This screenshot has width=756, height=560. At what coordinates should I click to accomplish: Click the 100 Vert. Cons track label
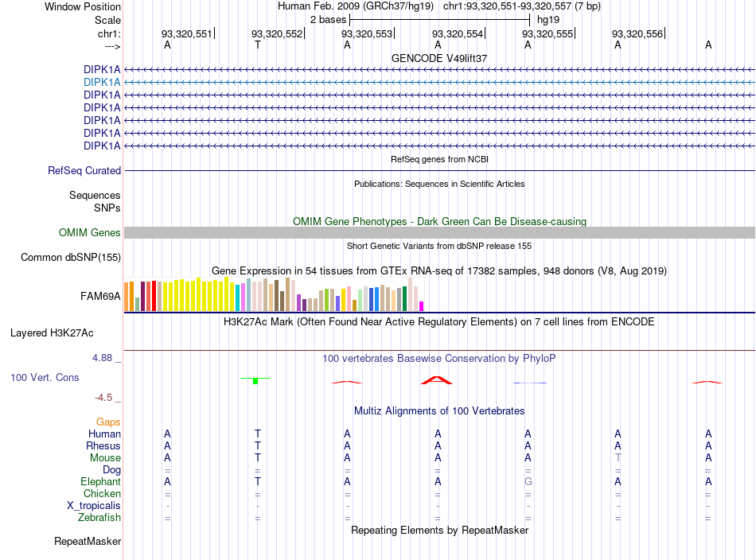pyautogui.click(x=45, y=377)
